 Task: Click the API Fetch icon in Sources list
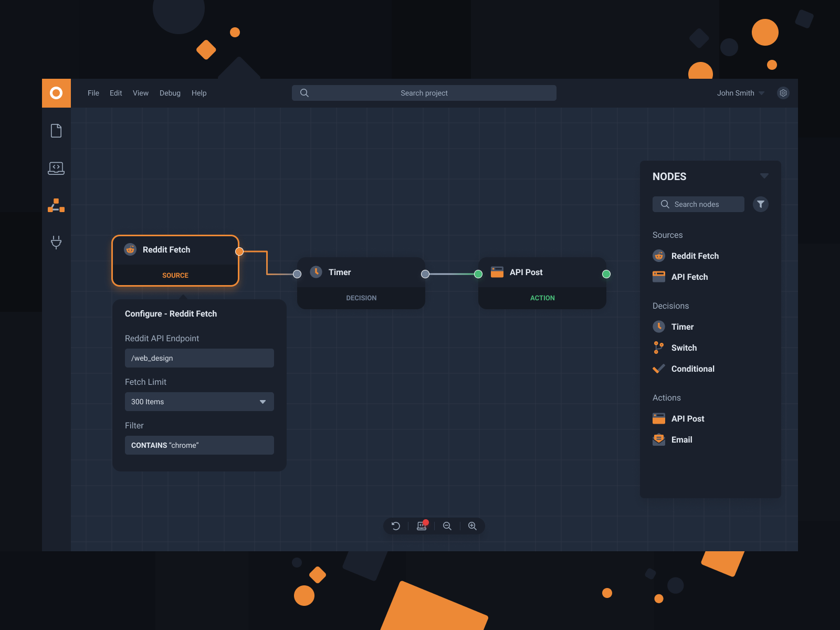tap(659, 277)
